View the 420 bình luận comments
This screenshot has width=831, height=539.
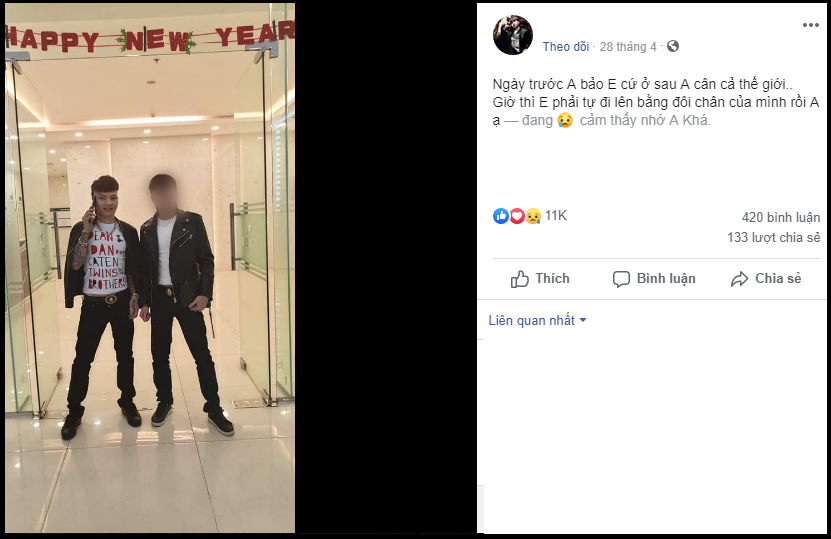pos(781,217)
